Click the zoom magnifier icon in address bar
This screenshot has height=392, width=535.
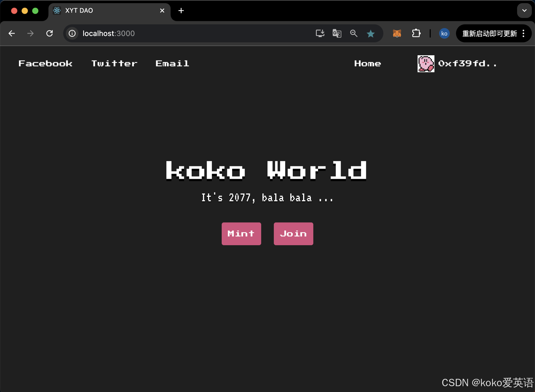[354, 33]
